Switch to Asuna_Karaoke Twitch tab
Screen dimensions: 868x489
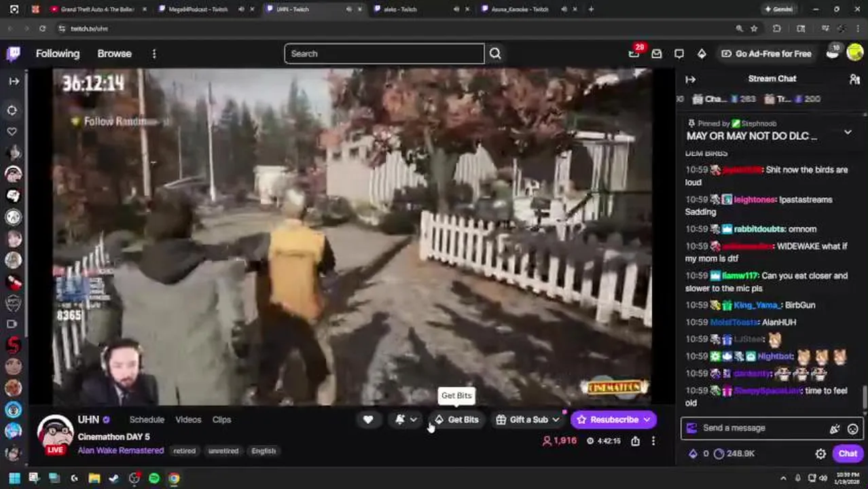(x=520, y=9)
